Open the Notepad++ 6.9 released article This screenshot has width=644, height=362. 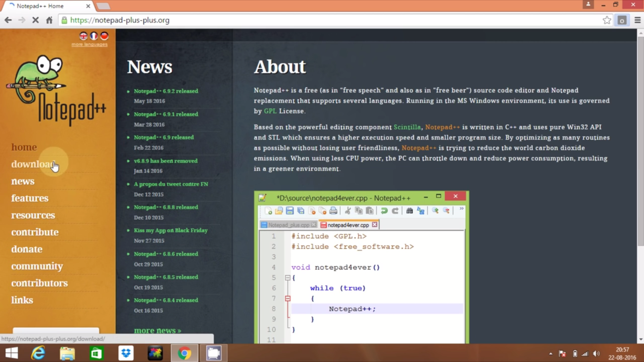tap(164, 137)
